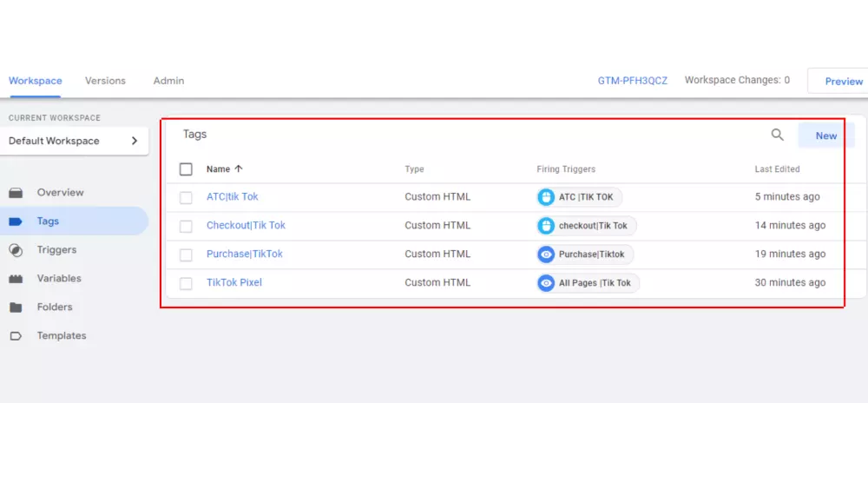
Task: Open the Templates sidebar icon
Action: pyautogui.click(x=16, y=336)
